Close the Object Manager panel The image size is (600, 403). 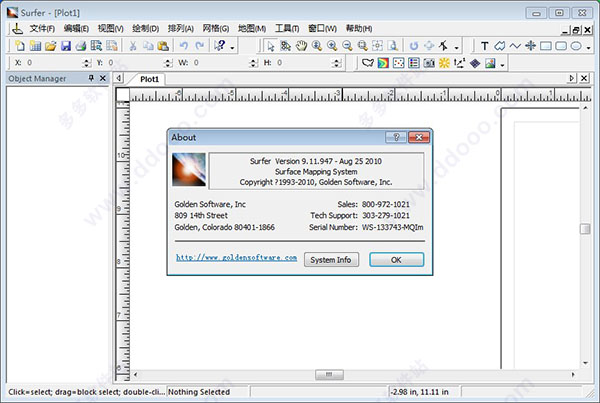[x=103, y=78]
